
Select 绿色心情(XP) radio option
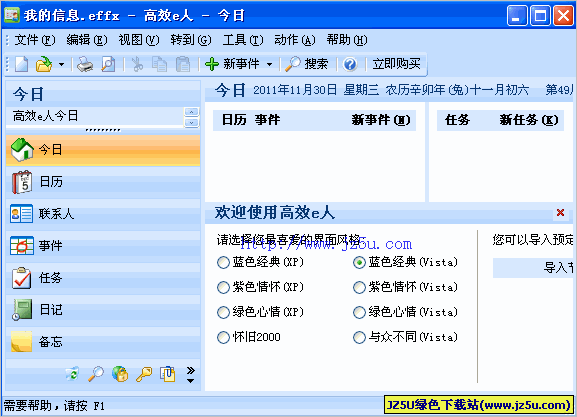260,312
